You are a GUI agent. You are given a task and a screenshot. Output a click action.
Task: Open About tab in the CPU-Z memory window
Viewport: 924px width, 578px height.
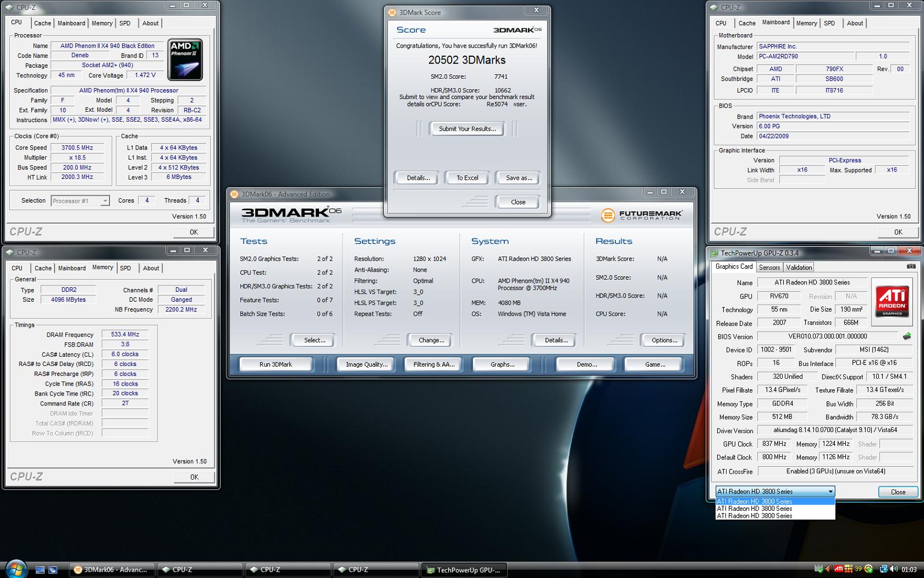point(151,268)
